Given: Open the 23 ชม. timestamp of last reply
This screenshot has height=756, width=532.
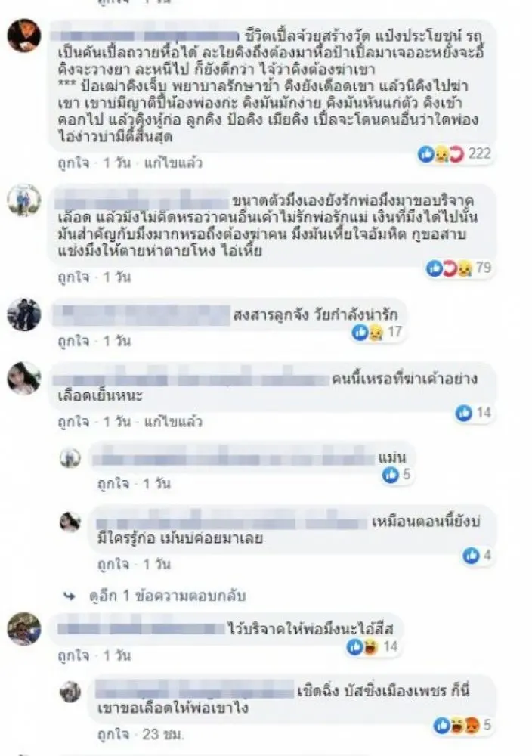Looking at the screenshot, I should (163, 734).
